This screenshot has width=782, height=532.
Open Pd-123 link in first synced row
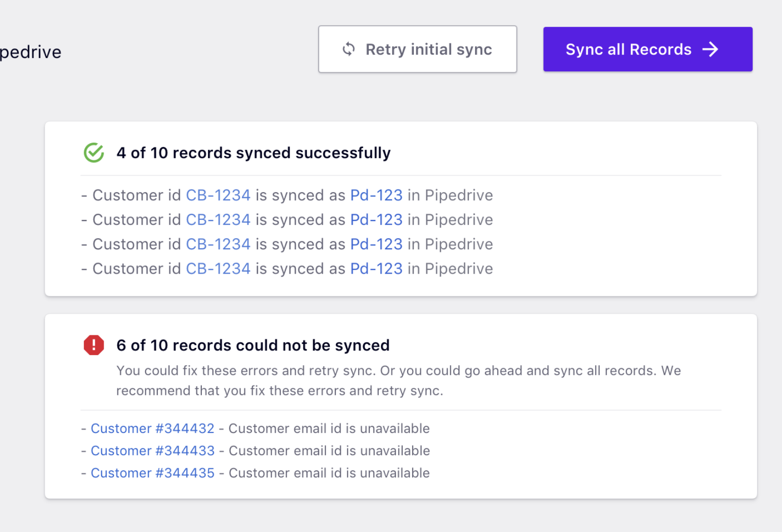point(376,195)
